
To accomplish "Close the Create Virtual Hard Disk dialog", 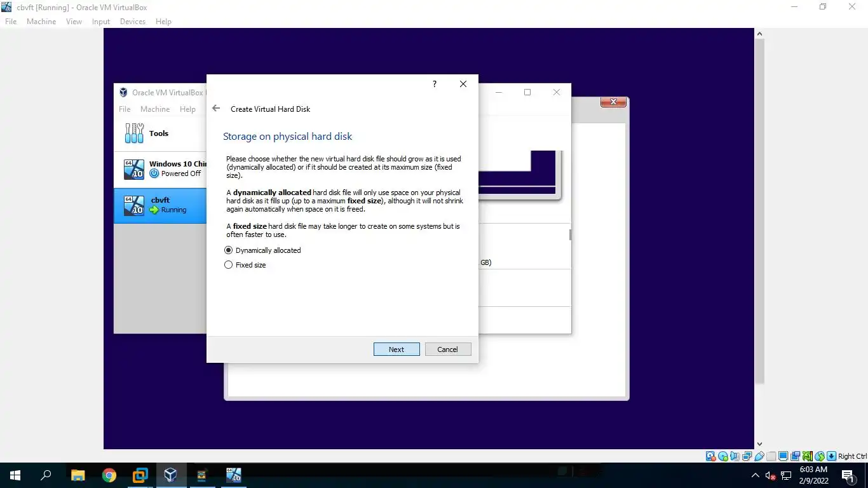I will click(463, 84).
